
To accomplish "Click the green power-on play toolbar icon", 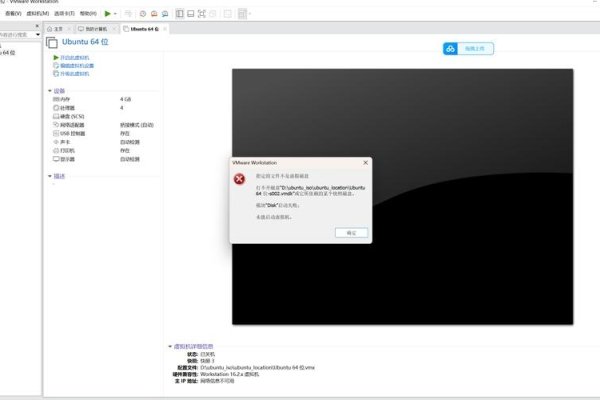I will 108,14.
